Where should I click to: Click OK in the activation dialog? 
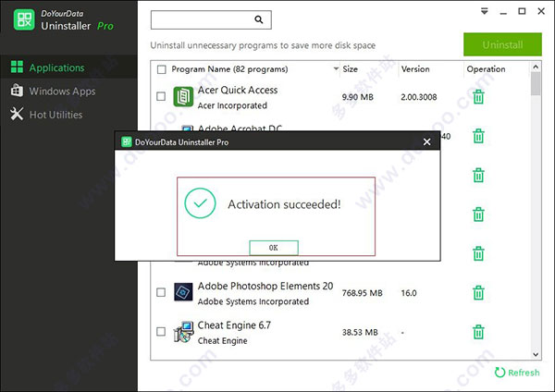click(274, 248)
